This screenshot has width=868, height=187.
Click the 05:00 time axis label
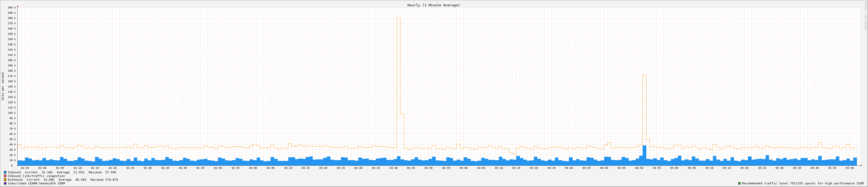(674, 168)
